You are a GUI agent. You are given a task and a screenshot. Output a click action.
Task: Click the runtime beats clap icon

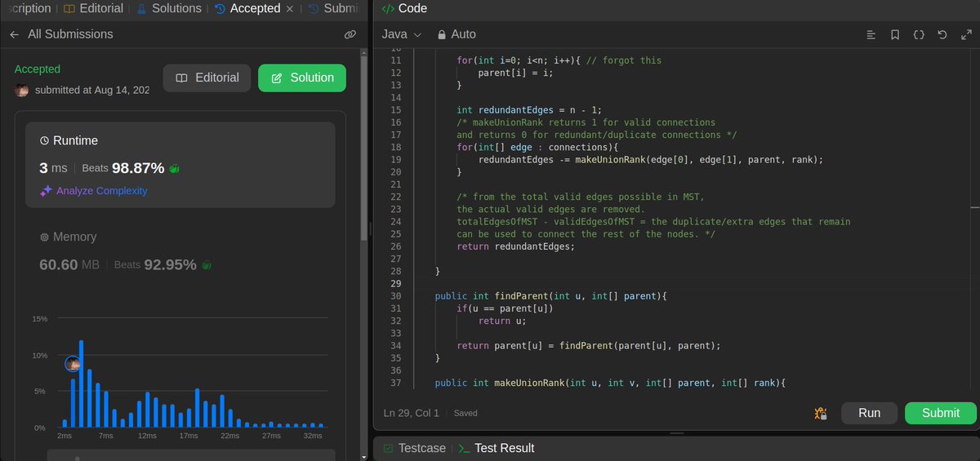[174, 168]
